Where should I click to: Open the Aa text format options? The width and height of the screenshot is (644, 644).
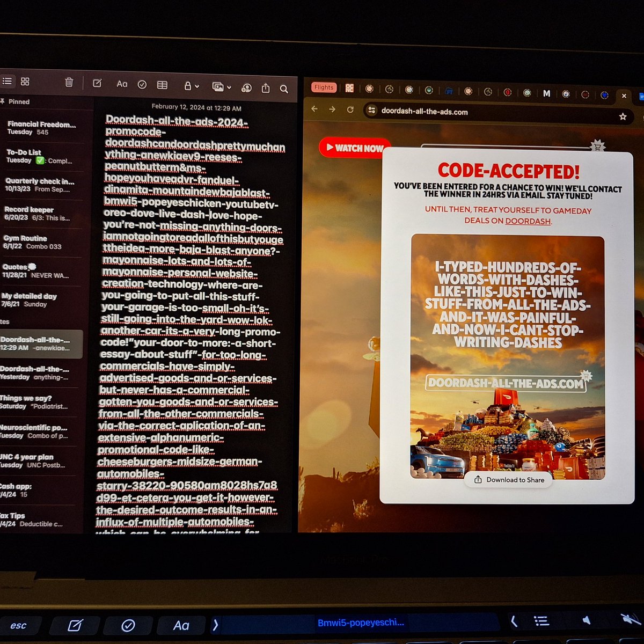coord(122,84)
